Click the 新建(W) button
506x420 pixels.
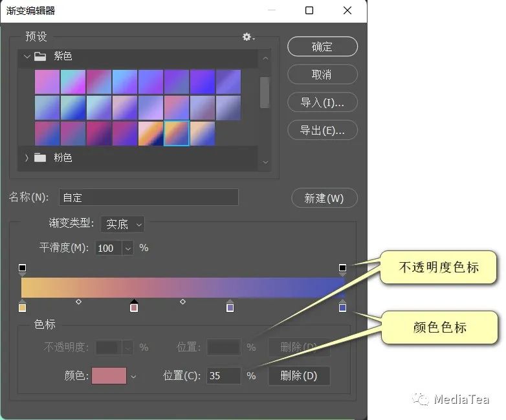(324, 198)
